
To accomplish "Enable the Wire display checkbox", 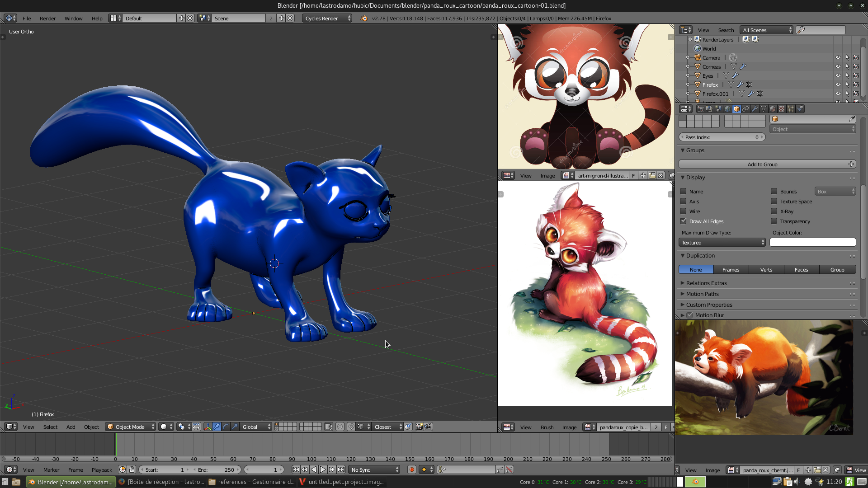I will (x=683, y=211).
